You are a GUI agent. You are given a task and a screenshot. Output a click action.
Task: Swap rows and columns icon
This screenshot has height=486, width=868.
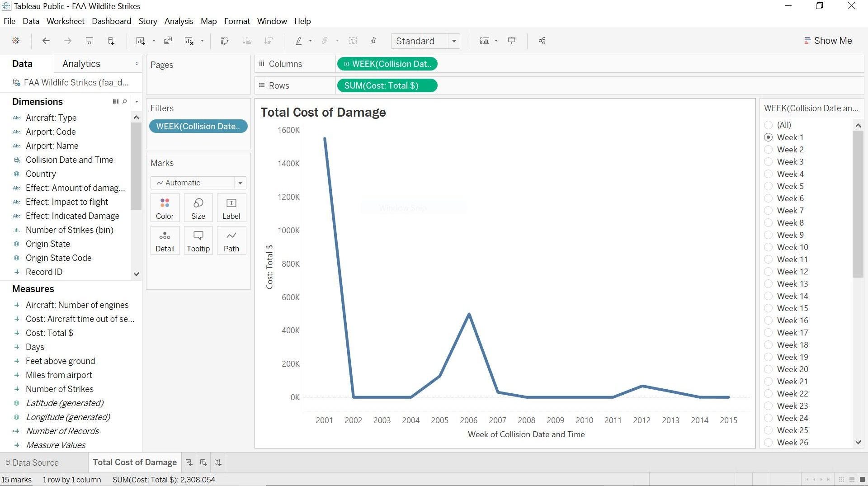pos(225,41)
